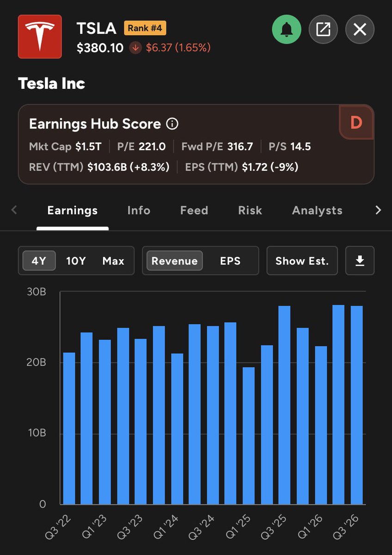Click the 10B y-axis label
Viewport: 392px width, 555px height.
click(36, 433)
